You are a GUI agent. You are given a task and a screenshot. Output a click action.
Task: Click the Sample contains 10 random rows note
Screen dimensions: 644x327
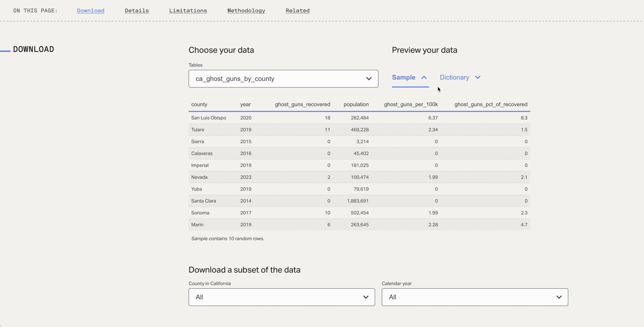(228, 239)
